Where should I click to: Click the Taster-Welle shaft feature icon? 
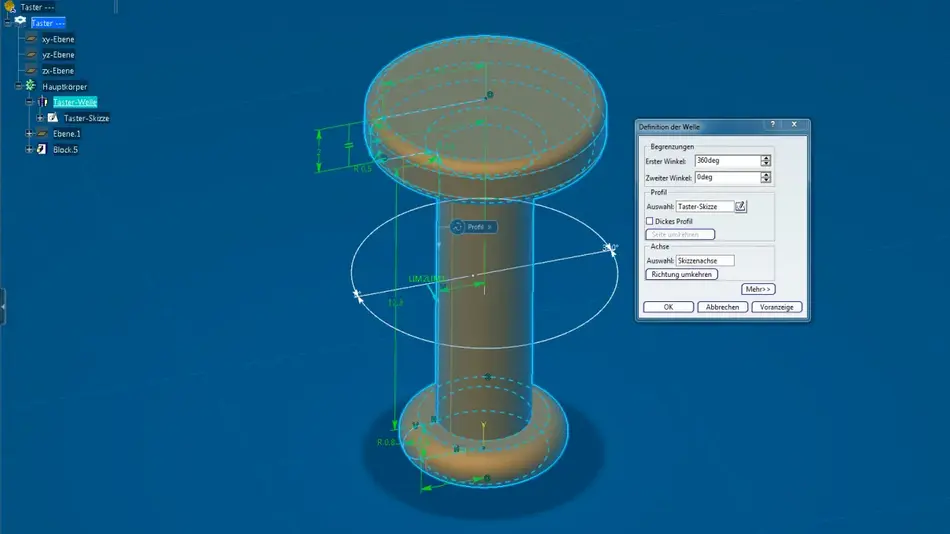pyautogui.click(x=42, y=102)
